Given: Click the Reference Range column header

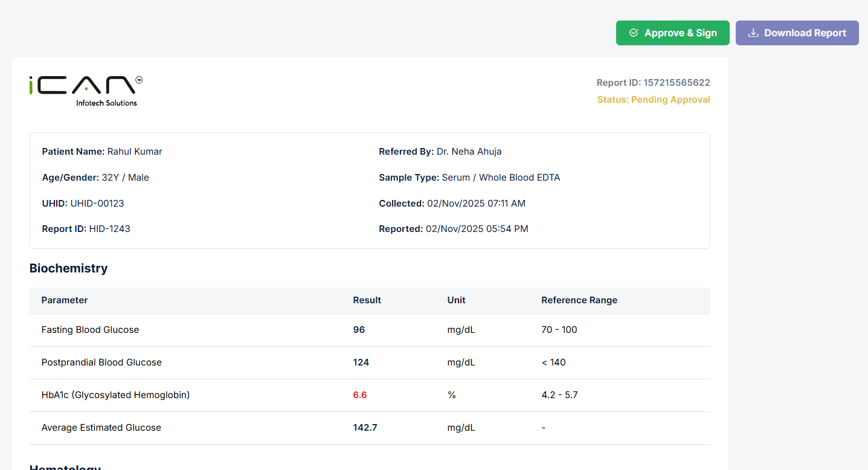Looking at the screenshot, I should (579, 300).
